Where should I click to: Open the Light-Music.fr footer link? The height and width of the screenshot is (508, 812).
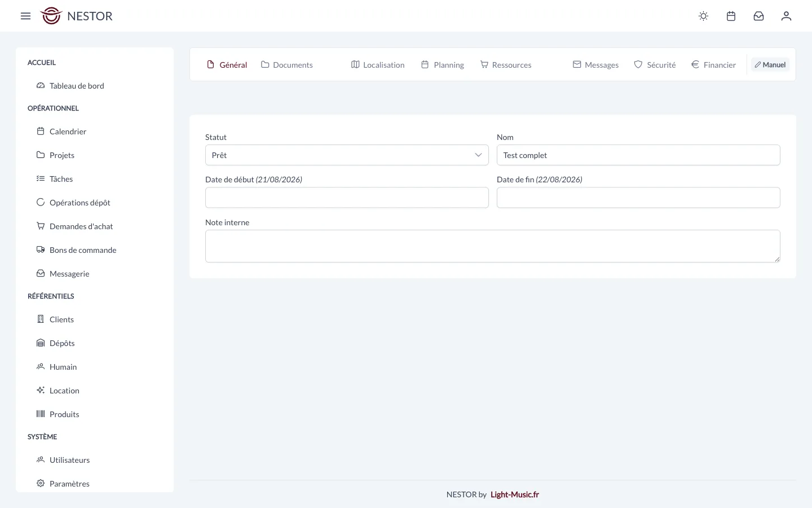[x=515, y=494]
